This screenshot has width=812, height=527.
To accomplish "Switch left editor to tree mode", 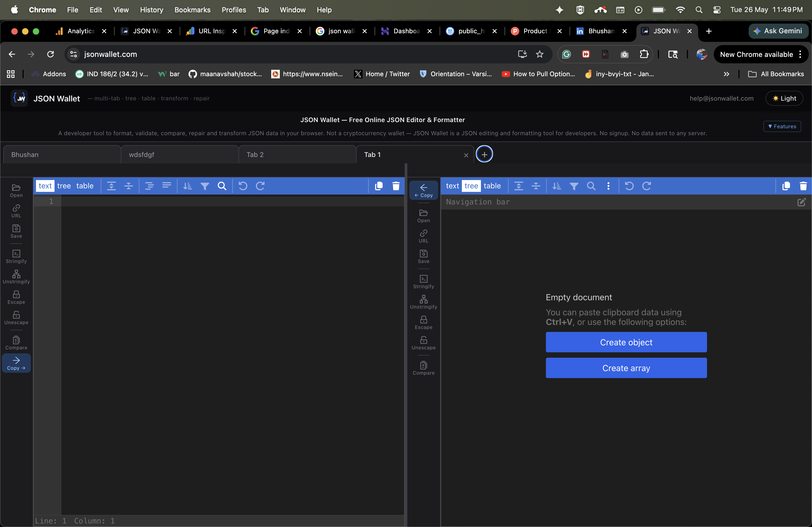I will tap(64, 186).
